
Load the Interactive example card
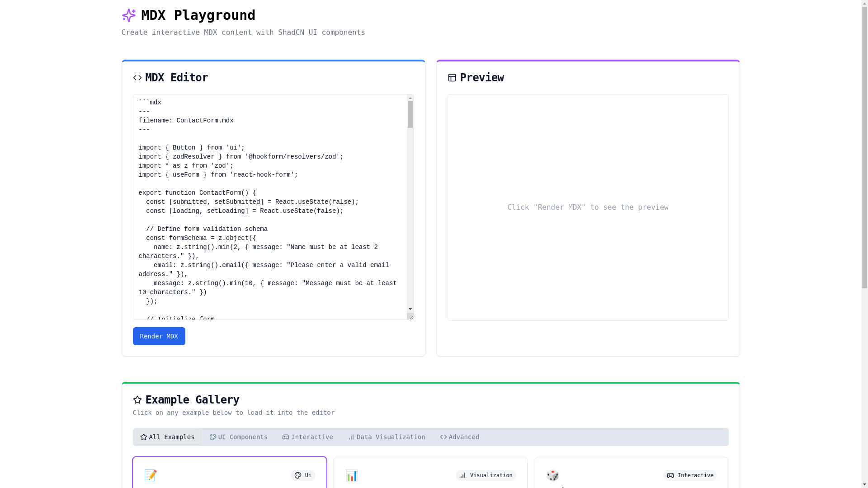pos(632,473)
